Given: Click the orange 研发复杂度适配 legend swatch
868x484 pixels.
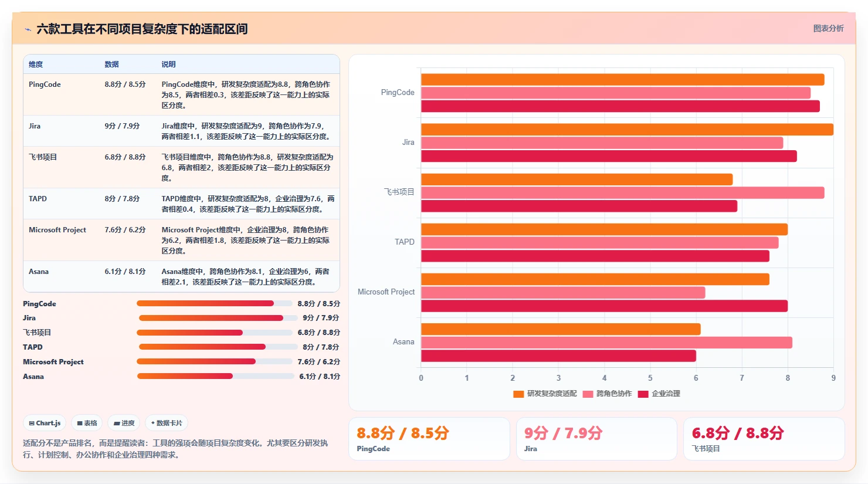Looking at the screenshot, I should click(518, 394).
